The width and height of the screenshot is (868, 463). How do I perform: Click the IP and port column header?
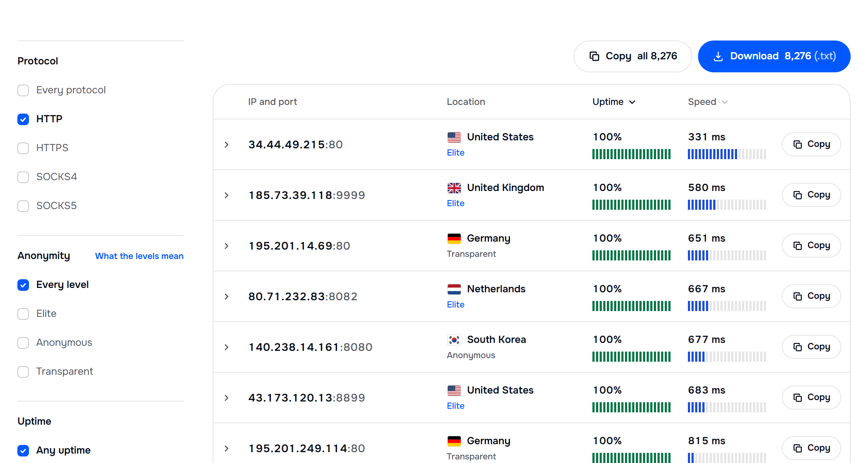[x=272, y=102]
